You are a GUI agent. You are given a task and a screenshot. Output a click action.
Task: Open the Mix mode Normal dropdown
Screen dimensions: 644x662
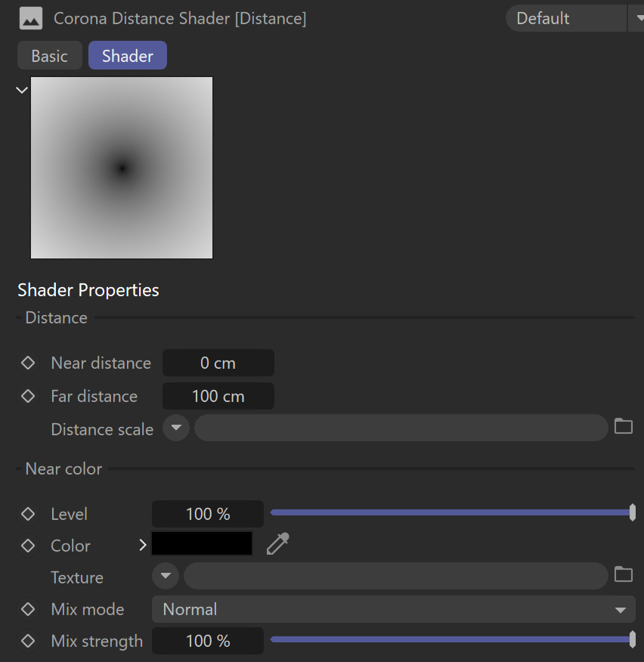coord(394,609)
